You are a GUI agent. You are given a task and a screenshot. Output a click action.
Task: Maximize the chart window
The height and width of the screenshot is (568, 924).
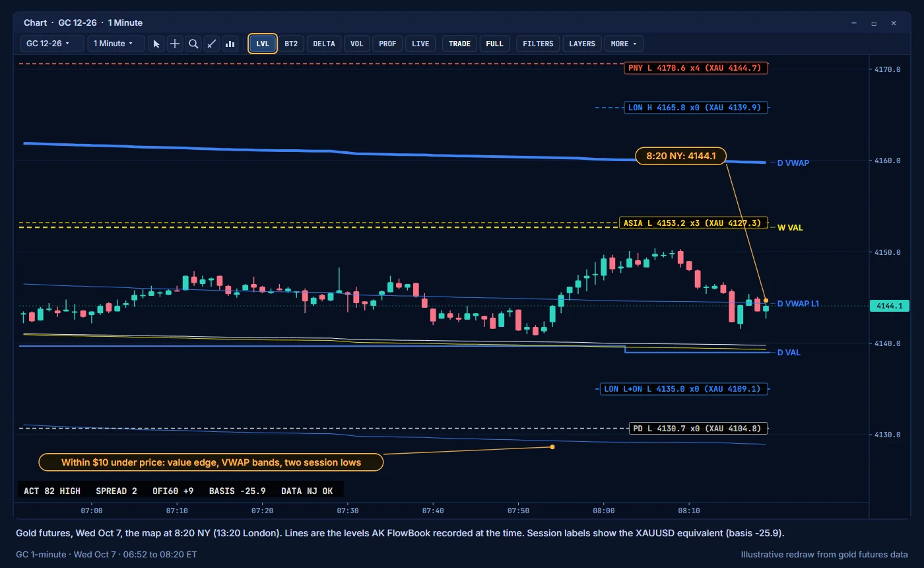point(874,23)
